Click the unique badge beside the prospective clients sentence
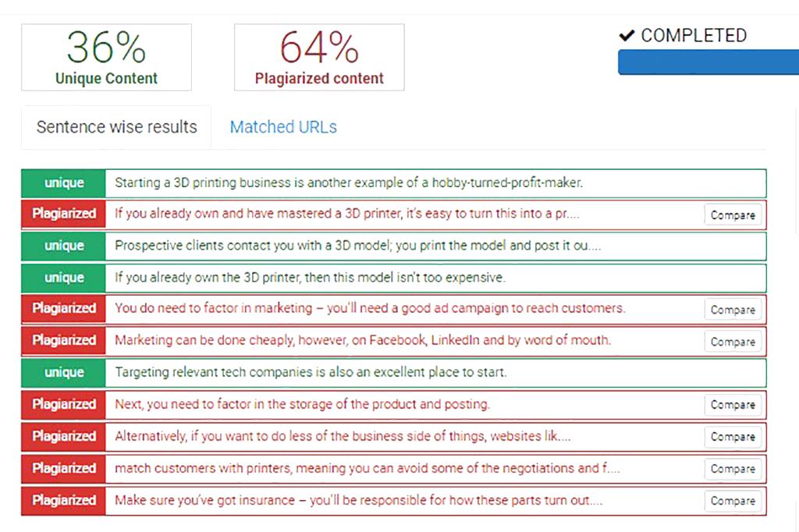Viewport: 799px width, 532px height. click(62, 246)
